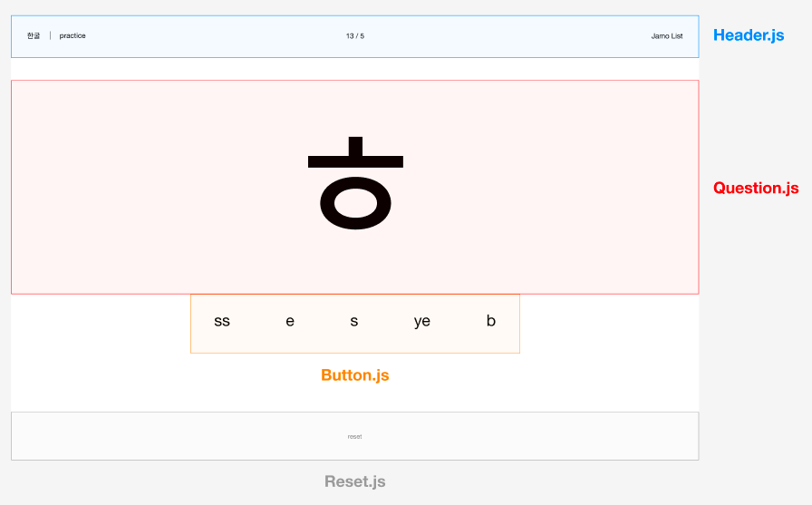
Task: Choose the answer button ye
Action: pos(422,322)
